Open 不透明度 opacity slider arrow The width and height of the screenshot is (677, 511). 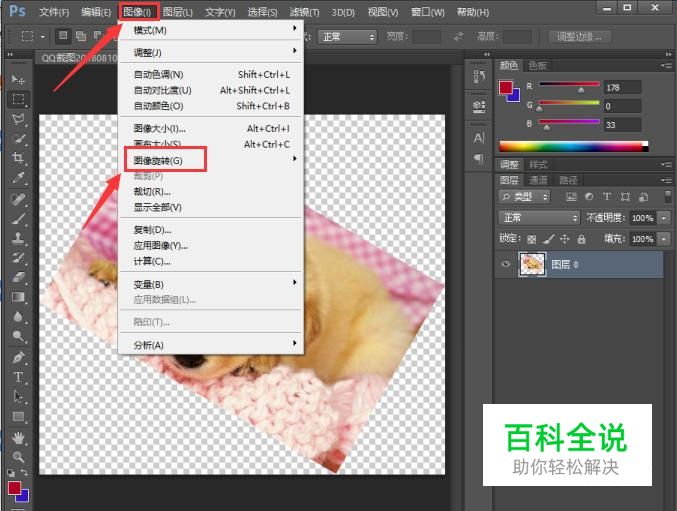click(664, 218)
